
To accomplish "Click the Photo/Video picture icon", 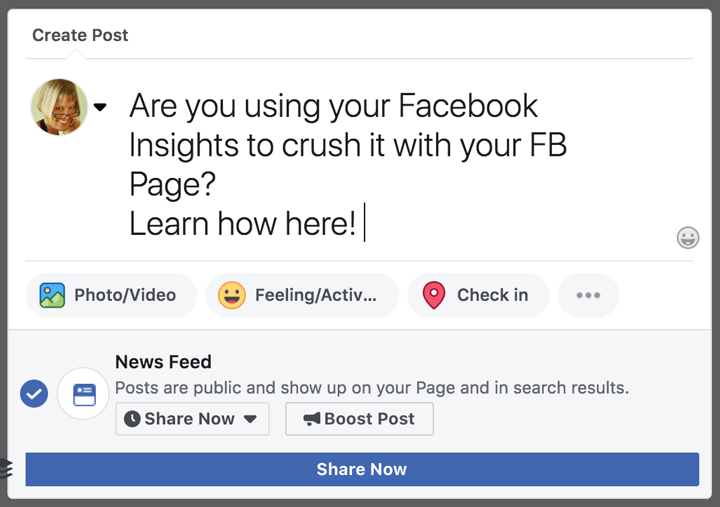I will coord(52,295).
